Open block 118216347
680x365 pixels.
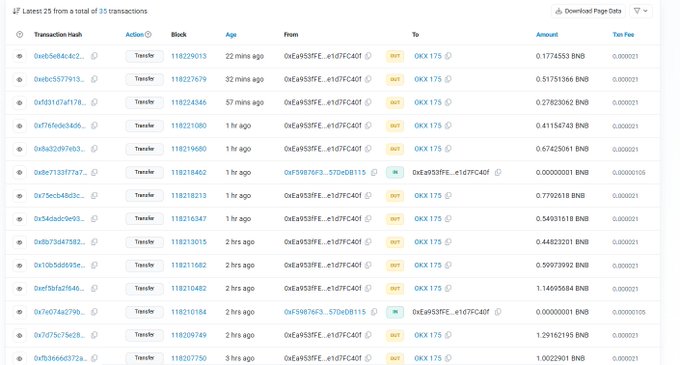[189, 219]
